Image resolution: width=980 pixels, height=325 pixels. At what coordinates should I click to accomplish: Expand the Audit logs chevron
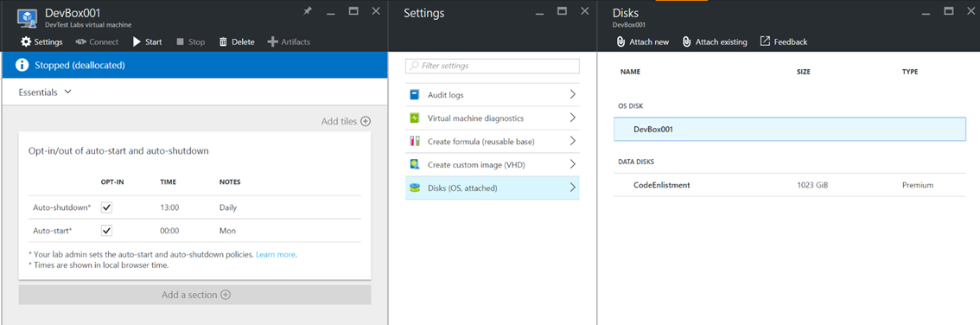(x=572, y=95)
